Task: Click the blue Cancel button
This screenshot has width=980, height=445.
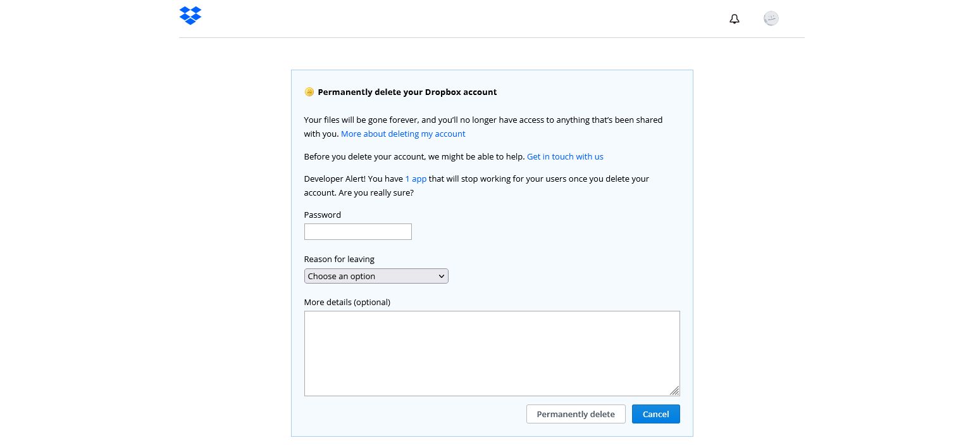Action: pos(655,414)
